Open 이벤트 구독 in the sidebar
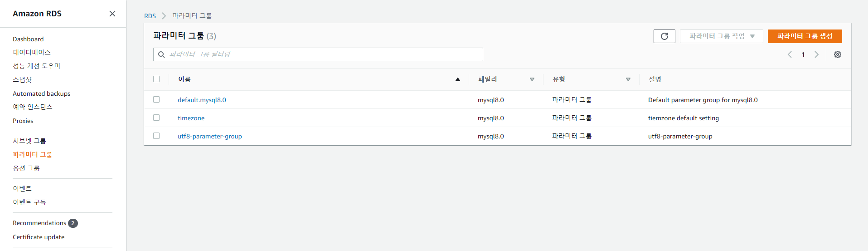 click(x=29, y=202)
